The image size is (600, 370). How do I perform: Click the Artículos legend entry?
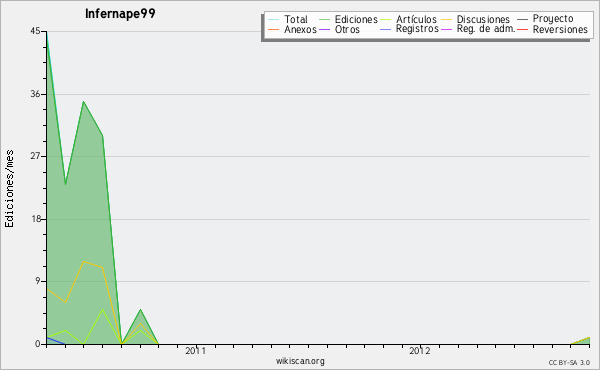[x=408, y=19]
